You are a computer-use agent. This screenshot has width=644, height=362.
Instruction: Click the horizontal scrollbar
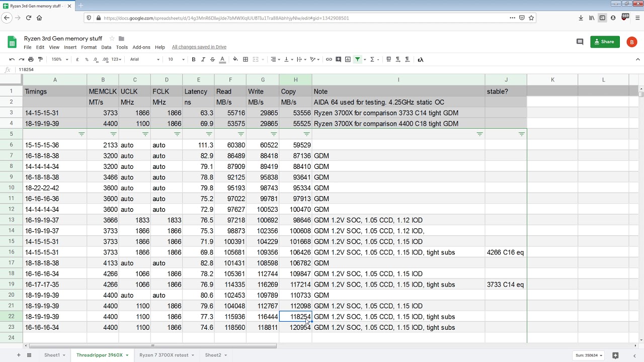coord(153,346)
